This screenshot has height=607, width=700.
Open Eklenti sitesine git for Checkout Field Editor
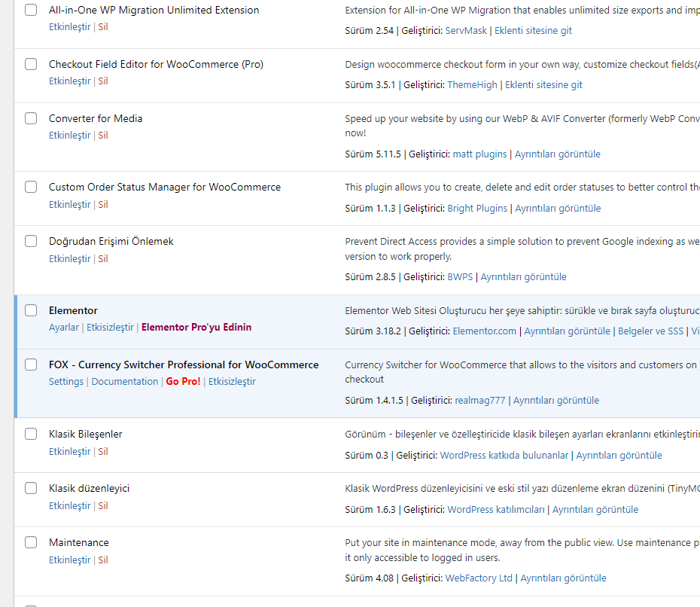coord(543,85)
